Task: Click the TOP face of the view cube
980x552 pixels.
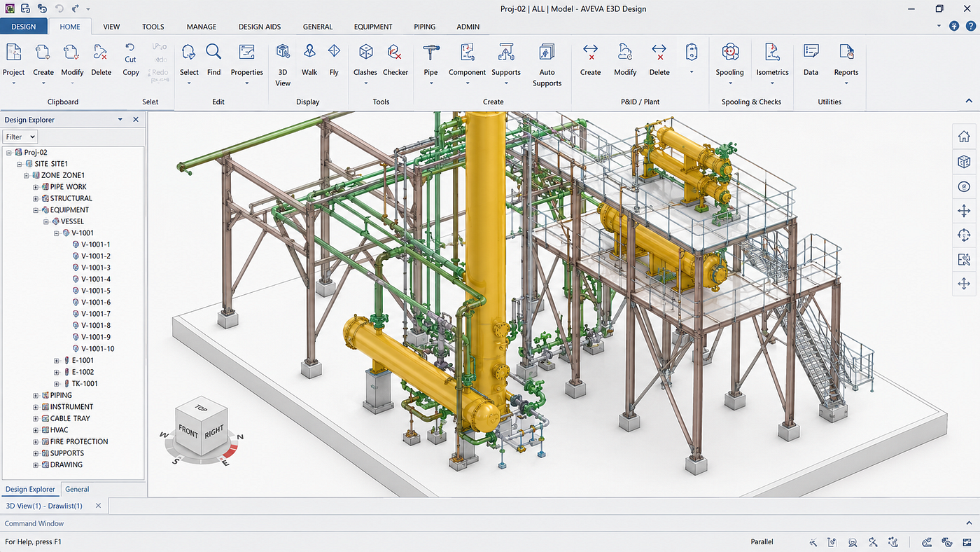Action: [x=201, y=410]
